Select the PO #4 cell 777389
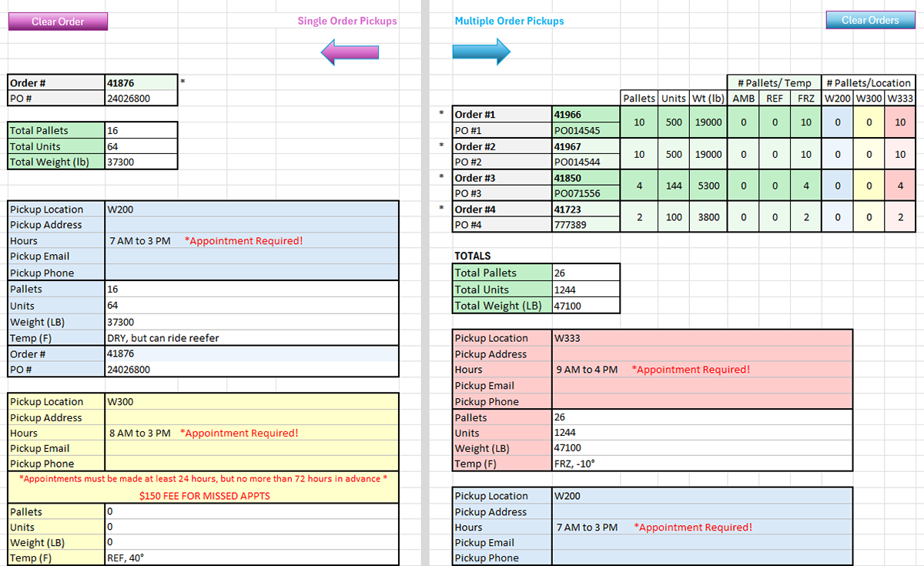 [x=586, y=225]
